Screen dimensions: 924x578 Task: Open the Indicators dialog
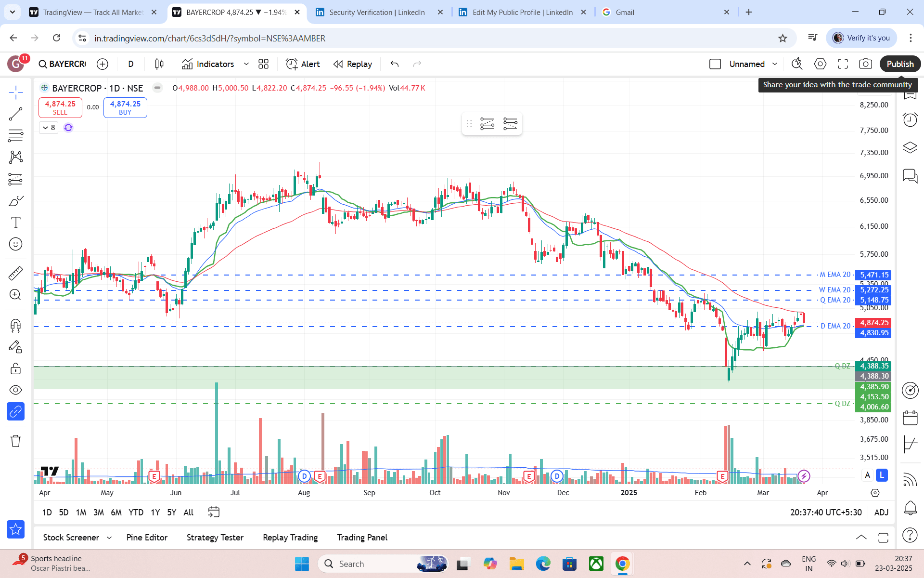[208, 64]
